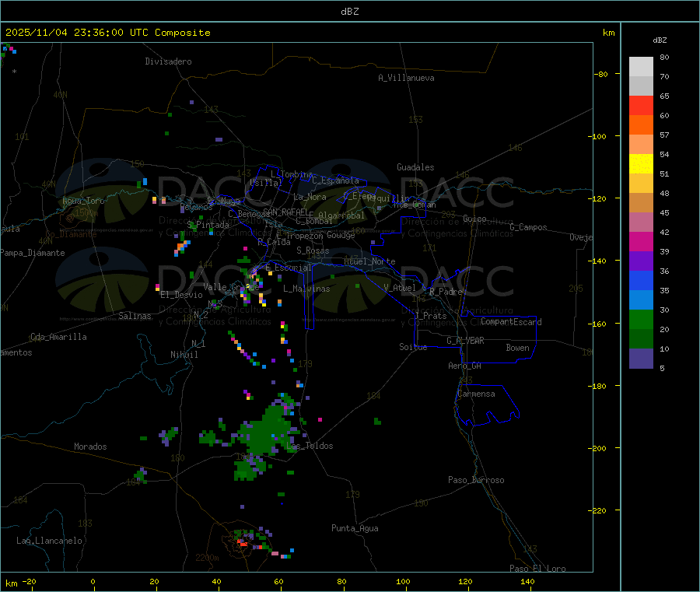
Task: Click the -80 value on the right axis
Action: pyautogui.click(x=601, y=74)
